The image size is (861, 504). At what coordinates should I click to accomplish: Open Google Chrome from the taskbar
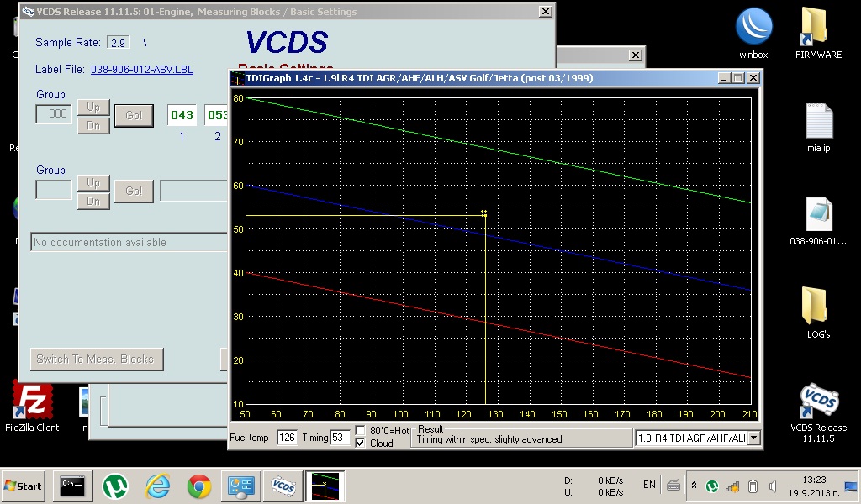(x=199, y=486)
